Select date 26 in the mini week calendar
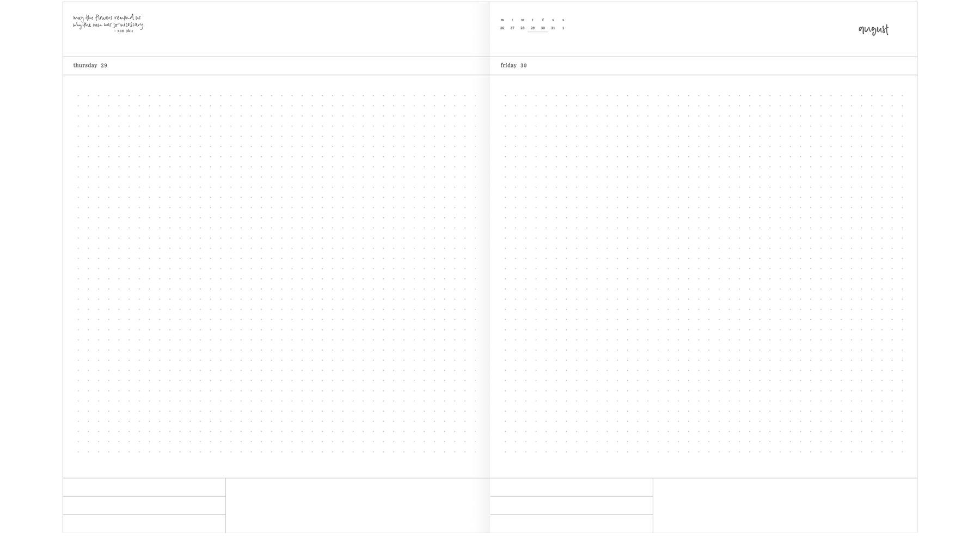The width and height of the screenshot is (980, 537). (502, 28)
